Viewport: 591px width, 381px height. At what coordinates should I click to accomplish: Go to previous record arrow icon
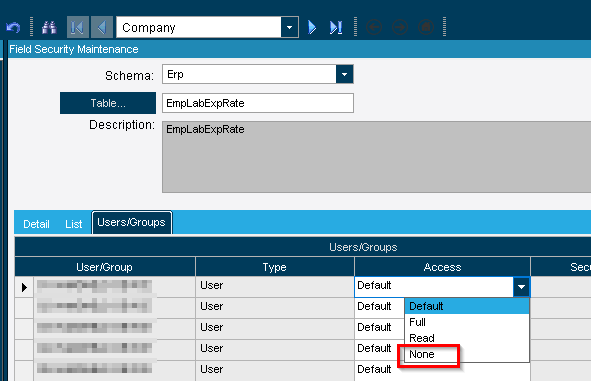[102, 27]
